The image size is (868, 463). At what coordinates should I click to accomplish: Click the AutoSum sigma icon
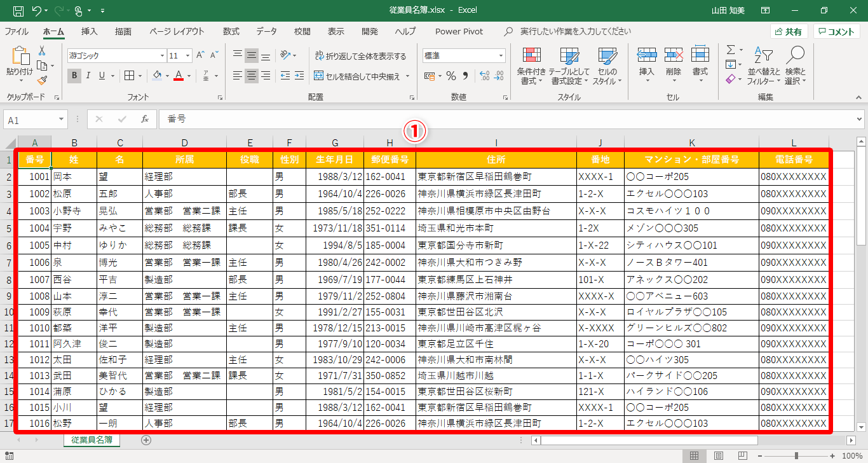coord(731,50)
